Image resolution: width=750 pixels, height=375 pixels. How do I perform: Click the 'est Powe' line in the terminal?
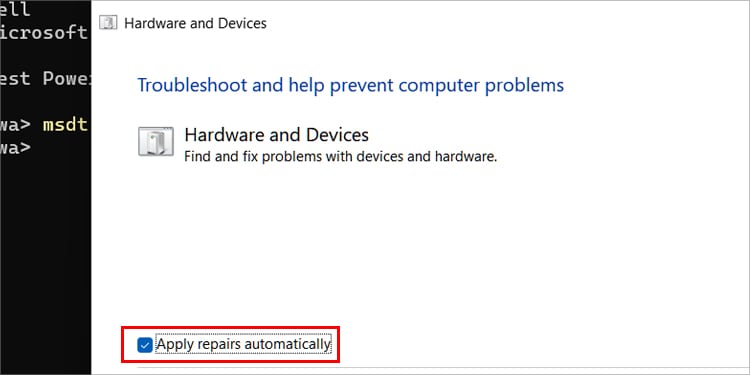pos(45,78)
